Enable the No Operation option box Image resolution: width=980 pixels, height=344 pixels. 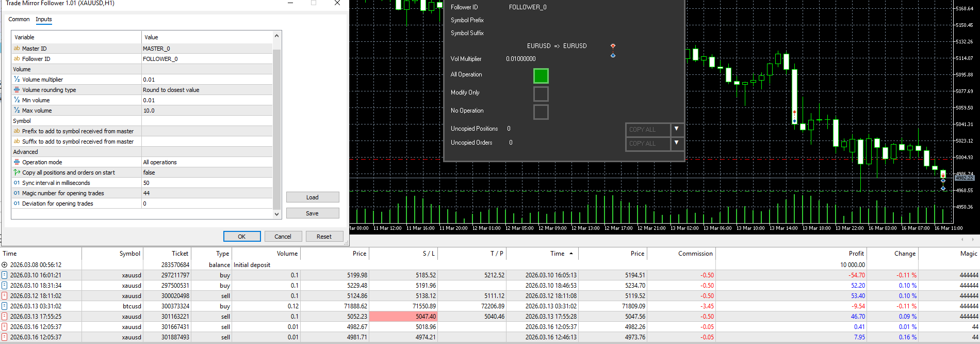point(541,112)
